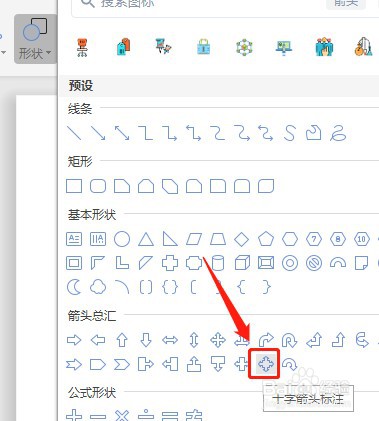The image size is (379, 421).
Task: Choose the plain elbow connector shape
Action: coord(146,133)
